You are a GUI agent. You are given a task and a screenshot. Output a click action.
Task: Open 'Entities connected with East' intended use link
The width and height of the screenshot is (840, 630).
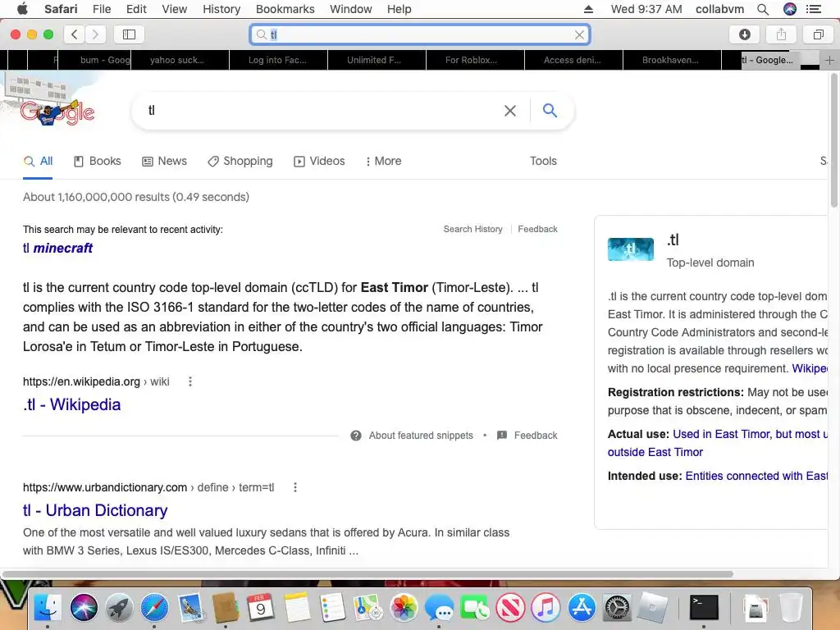pos(756,476)
